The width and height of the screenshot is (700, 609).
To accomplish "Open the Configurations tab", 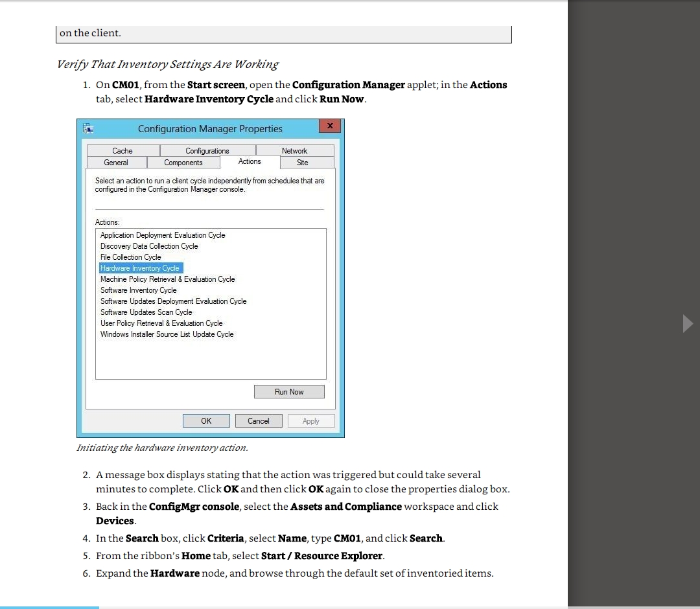I will click(x=207, y=151).
